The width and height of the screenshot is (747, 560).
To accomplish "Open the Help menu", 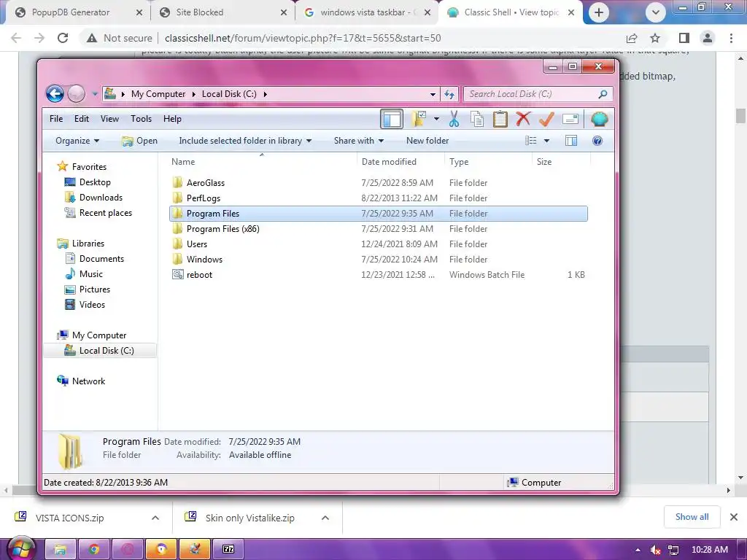I will (x=172, y=119).
